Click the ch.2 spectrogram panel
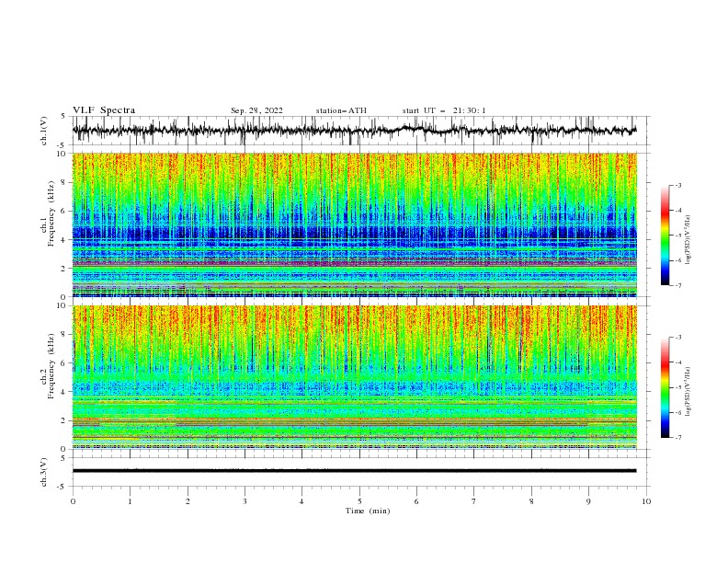Viewport: 728px width, 563px height. [x=354, y=377]
